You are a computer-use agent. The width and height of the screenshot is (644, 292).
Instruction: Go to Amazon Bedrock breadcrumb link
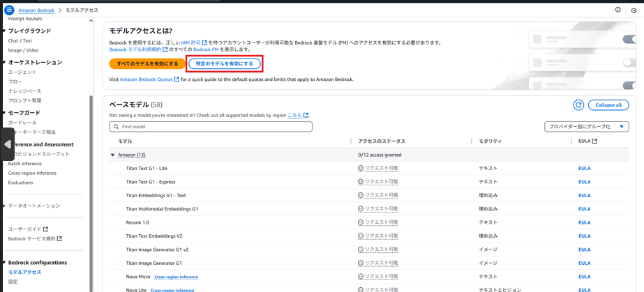(36, 10)
